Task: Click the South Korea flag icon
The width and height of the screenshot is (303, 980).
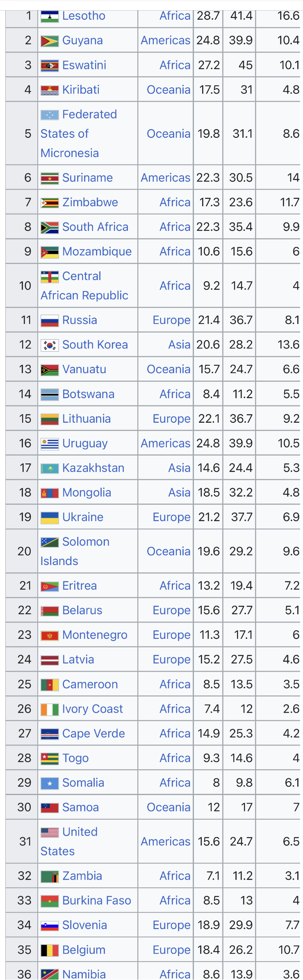Action: (x=50, y=345)
